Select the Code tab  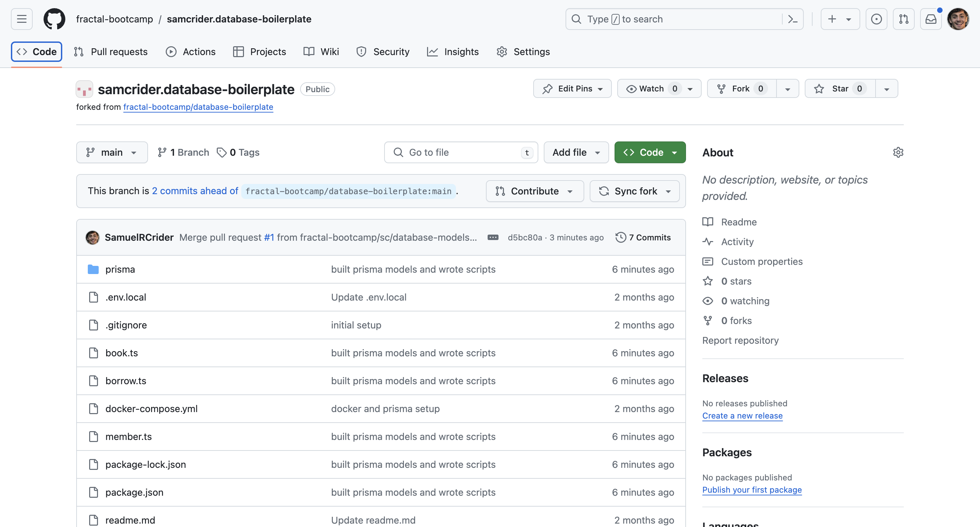coord(36,52)
